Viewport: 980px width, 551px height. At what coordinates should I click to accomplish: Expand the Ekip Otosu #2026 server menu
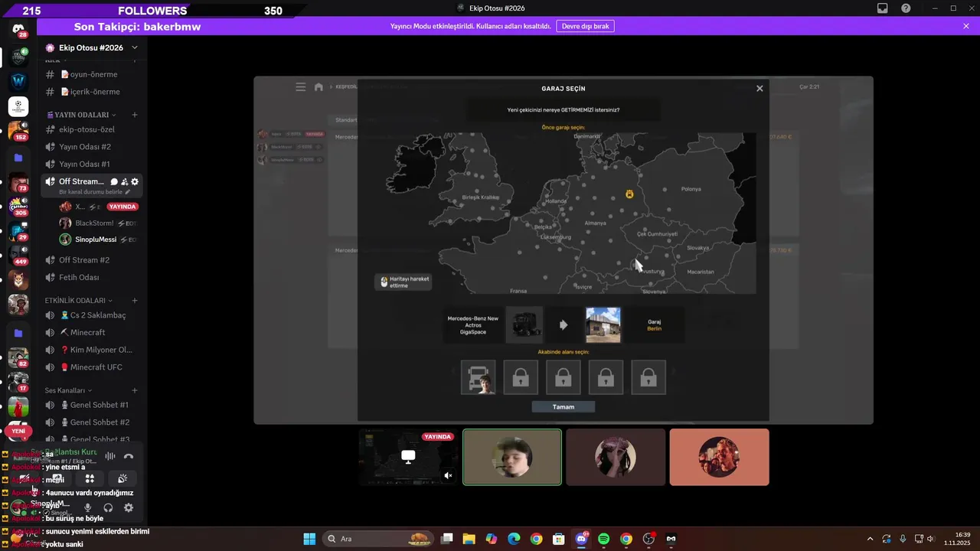pos(134,47)
